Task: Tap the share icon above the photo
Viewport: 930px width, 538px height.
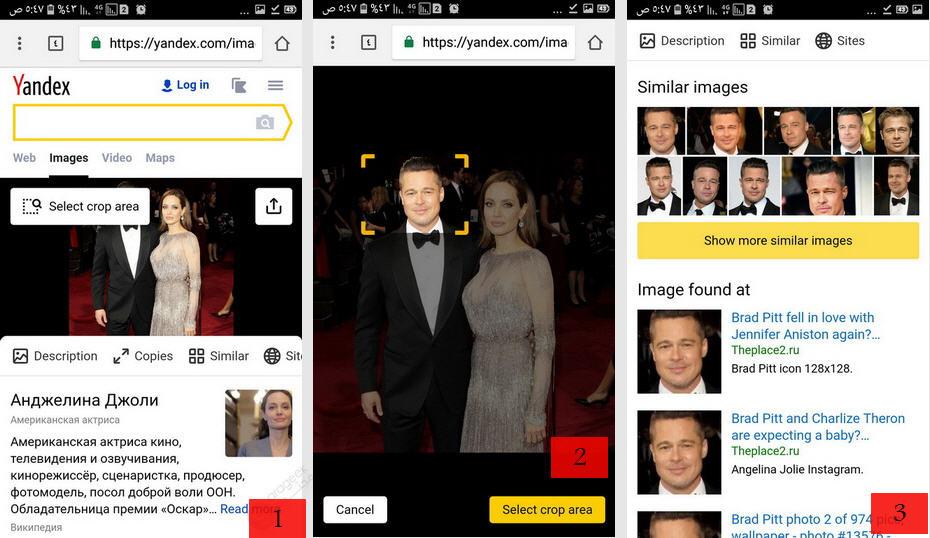Action: pos(273,206)
